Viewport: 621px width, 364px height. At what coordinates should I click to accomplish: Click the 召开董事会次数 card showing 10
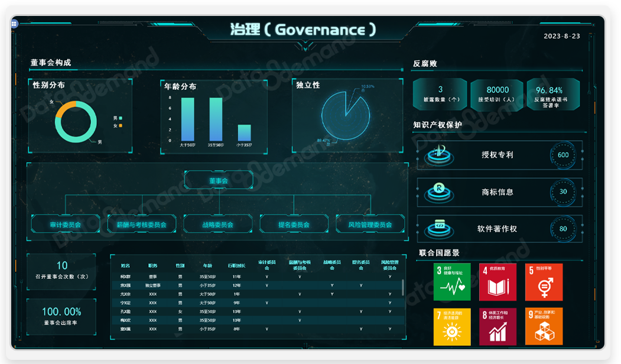pyautogui.click(x=61, y=272)
